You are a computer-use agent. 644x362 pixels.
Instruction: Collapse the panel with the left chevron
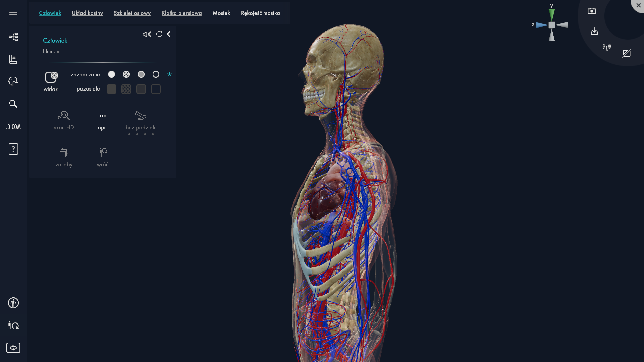(169, 34)
